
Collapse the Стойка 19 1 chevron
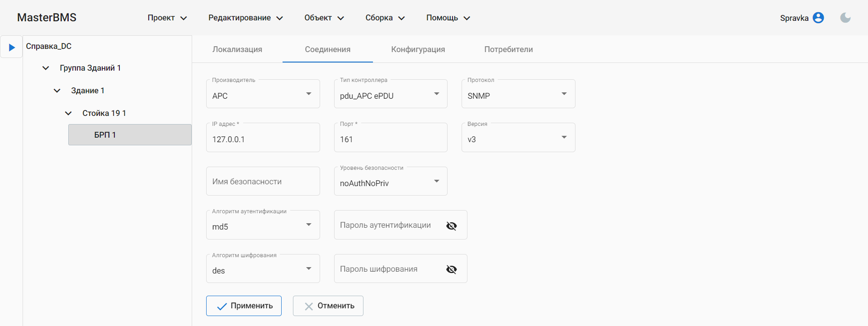(x=68, y=113)
